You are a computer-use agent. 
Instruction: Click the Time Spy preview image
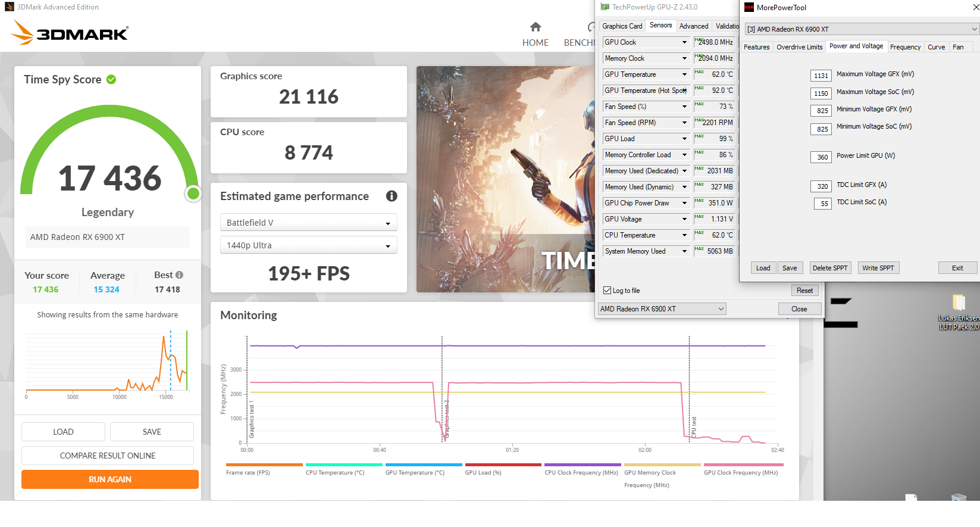506,179
